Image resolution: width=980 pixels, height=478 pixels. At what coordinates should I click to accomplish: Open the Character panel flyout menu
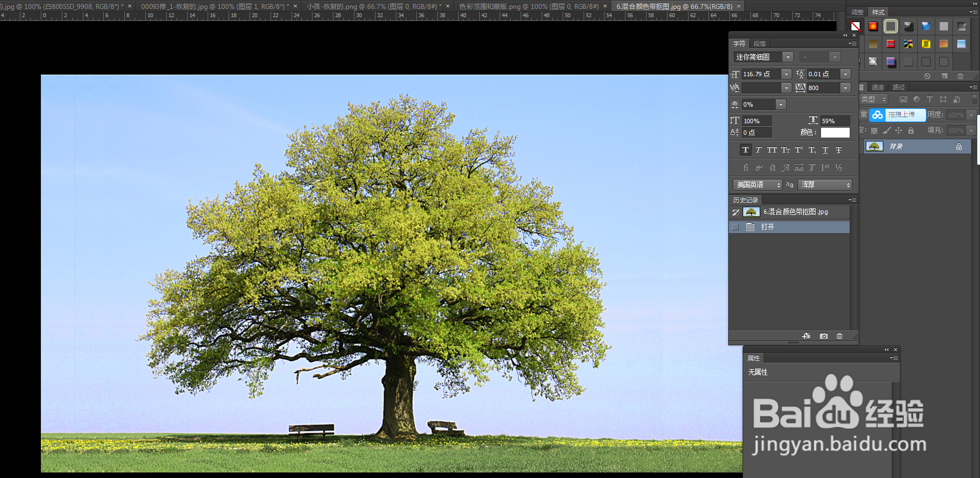coord(852,44)
